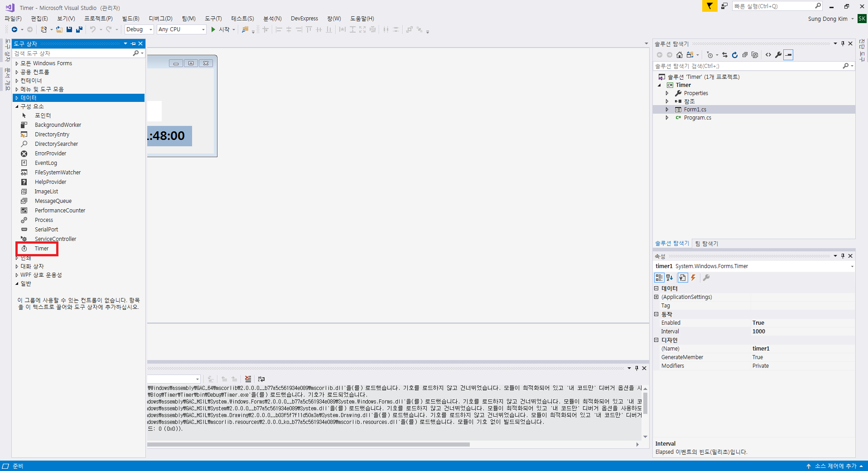Show the Properties page button in Properties panel

(x=683, y=278)
